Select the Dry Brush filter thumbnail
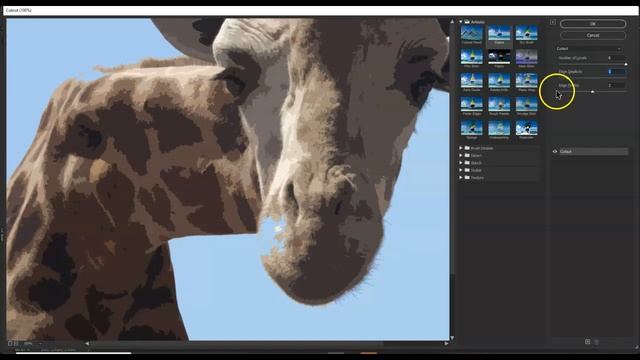 (x=526, y=33)
